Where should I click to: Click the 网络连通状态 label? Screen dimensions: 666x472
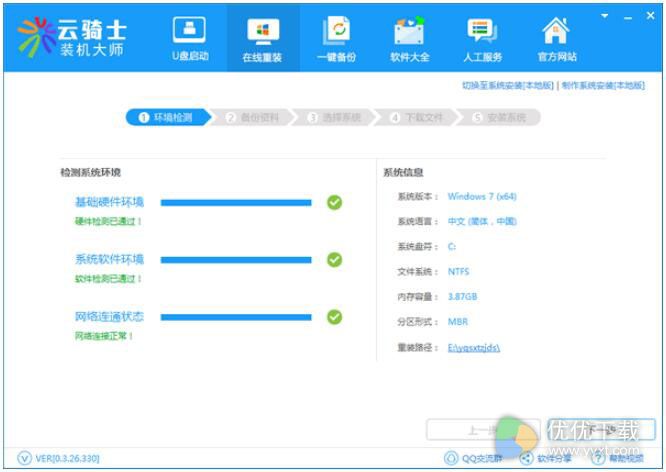pyautogui.click(x=110, y=317)
